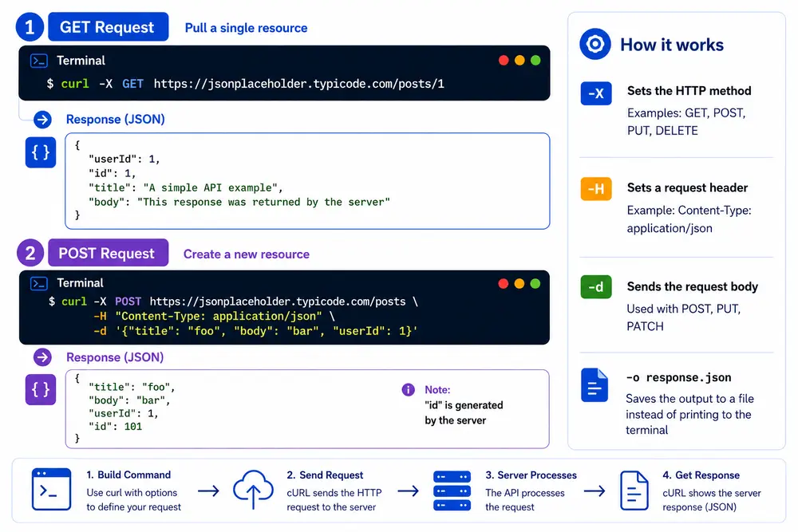Click the -d '{"title": "foo"...}' data line
The width and height of the screenshot is (798, 532).
[255, 331]
